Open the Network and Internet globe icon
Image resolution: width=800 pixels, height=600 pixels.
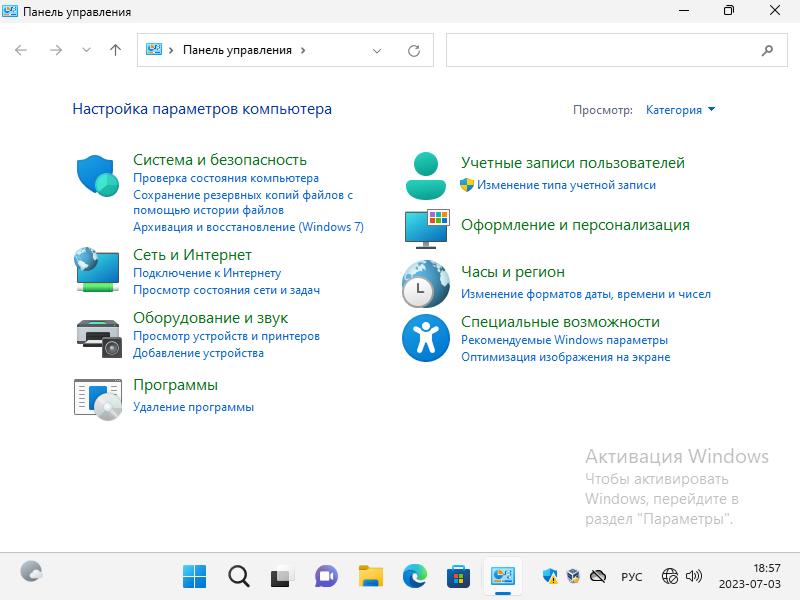tap(97, 270)
